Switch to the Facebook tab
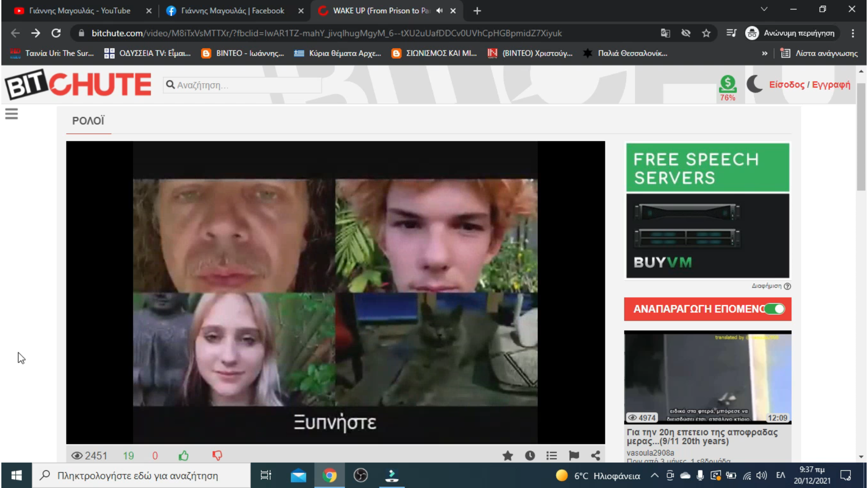The image size is (868, 488). pos(232,11)
